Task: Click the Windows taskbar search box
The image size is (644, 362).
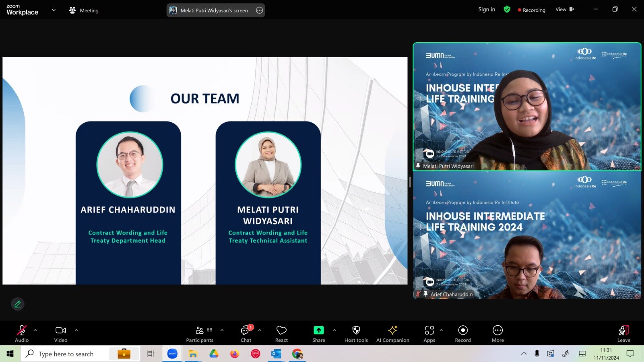Action: coord(80,354)
